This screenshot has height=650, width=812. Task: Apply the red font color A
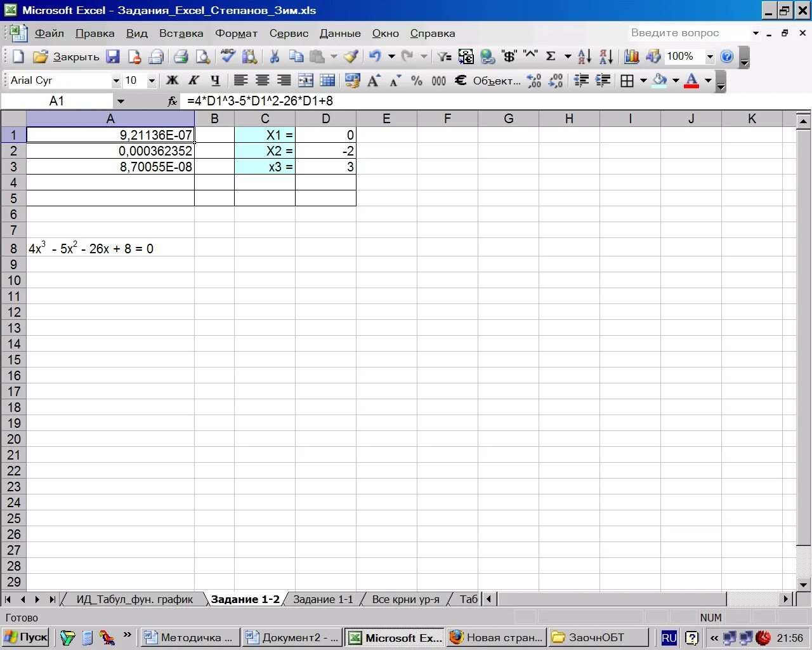click(x=692, y=81)
